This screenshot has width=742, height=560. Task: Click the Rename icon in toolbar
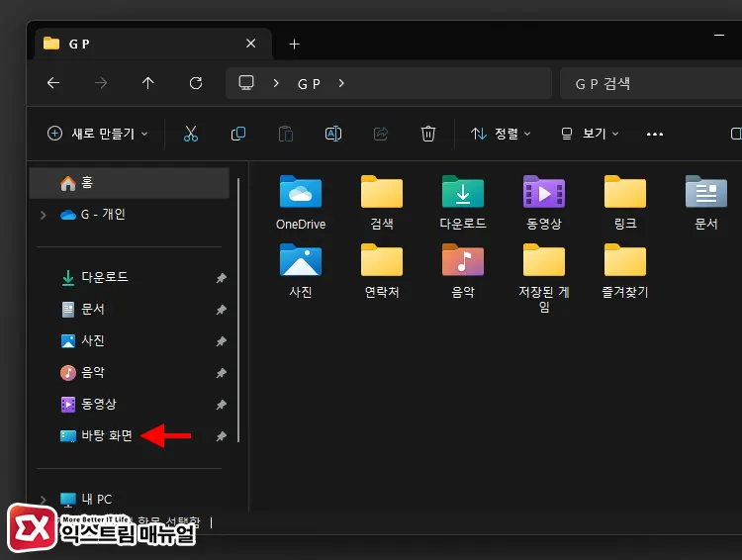click(333, 134)
